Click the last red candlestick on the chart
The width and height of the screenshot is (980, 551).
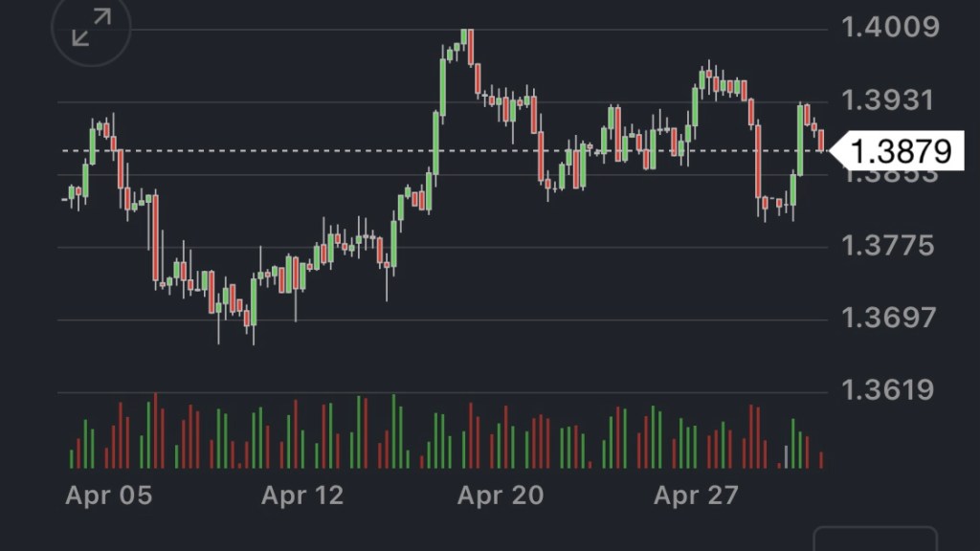(x=821, y=140)
